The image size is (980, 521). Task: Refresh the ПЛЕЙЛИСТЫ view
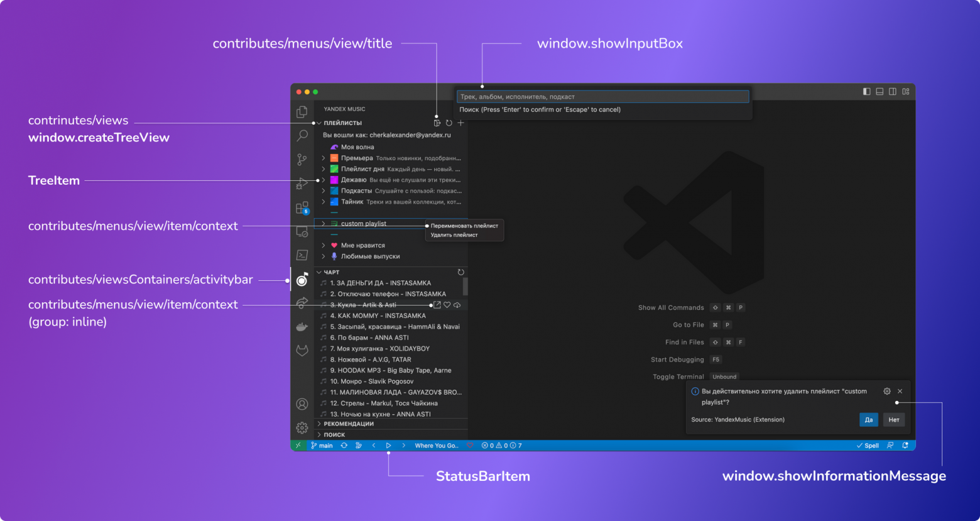pyautogui.click(x=449, y=123)
